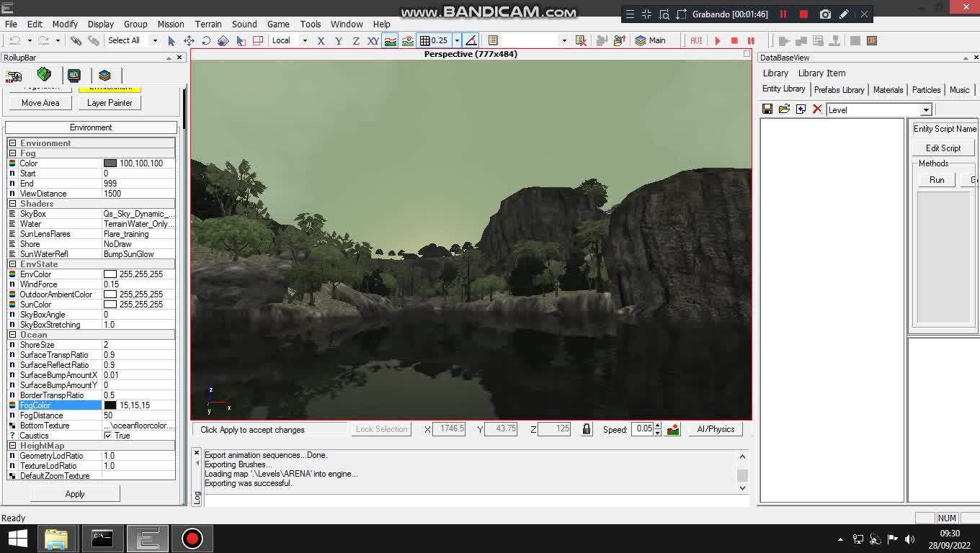This screenshot has height=553, width=980.
Task: Click the link objects chain icon
Action: pyautogui.click(x=76, y=41)
